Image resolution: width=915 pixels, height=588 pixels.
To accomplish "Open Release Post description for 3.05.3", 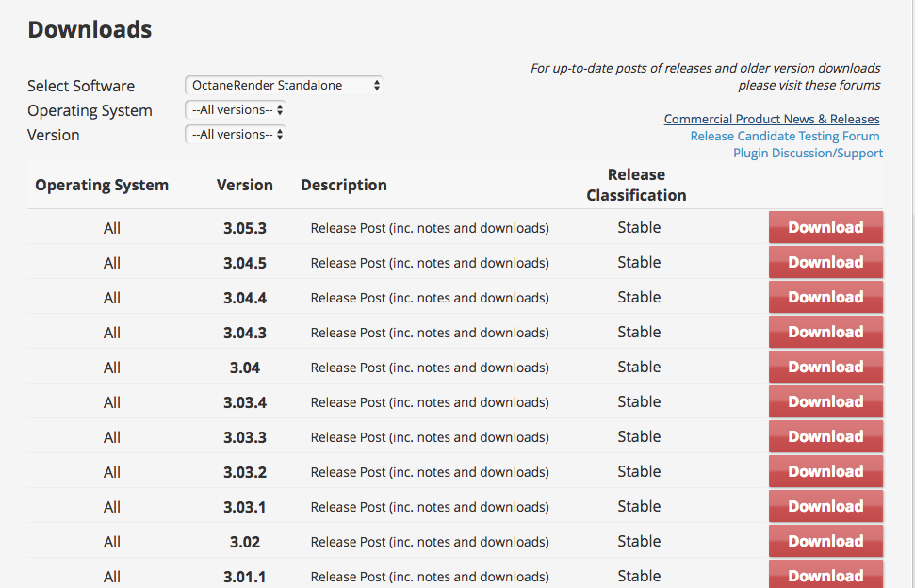I will click(430, 228).
